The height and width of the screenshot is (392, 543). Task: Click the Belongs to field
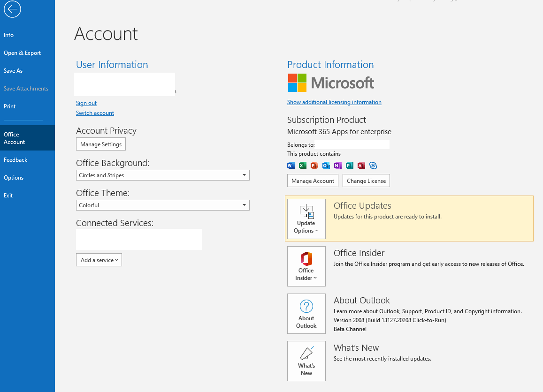pyautogui.click(x=352, y=144)
